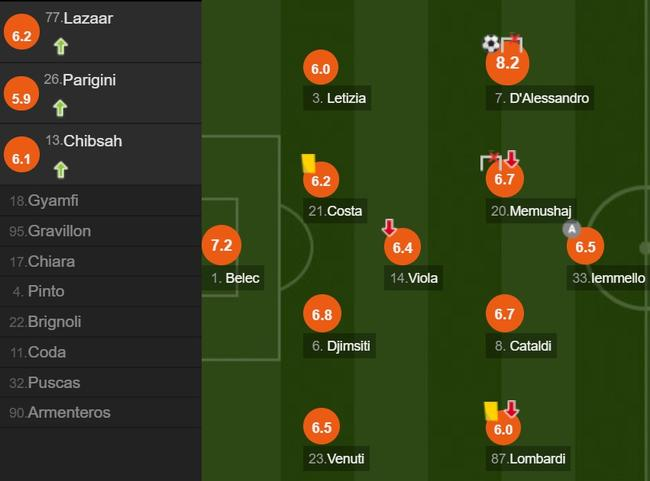Click the red substitution arrow above Viola
Screen dimensions: 650x481
389,227
